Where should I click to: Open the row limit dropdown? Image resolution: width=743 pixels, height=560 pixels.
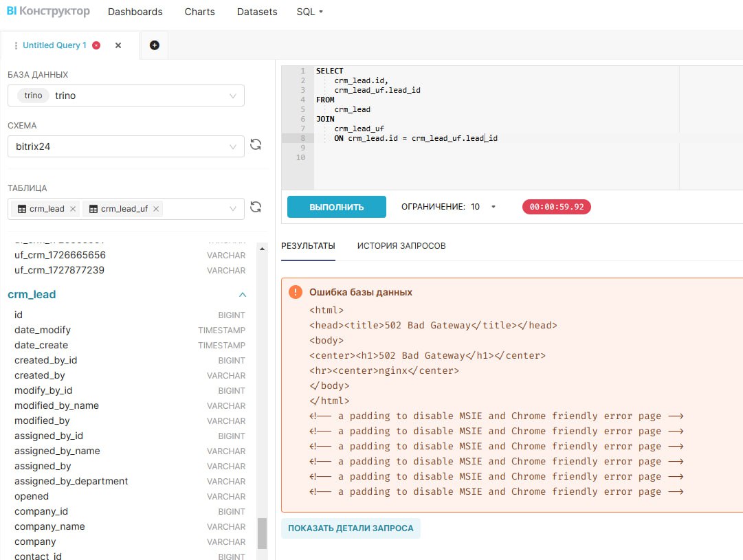tap(493, 207)
